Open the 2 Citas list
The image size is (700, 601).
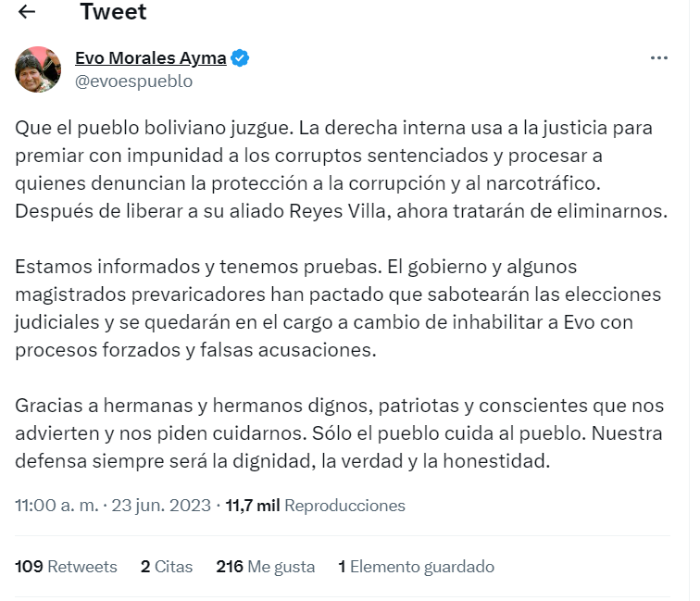pos(167,567)
